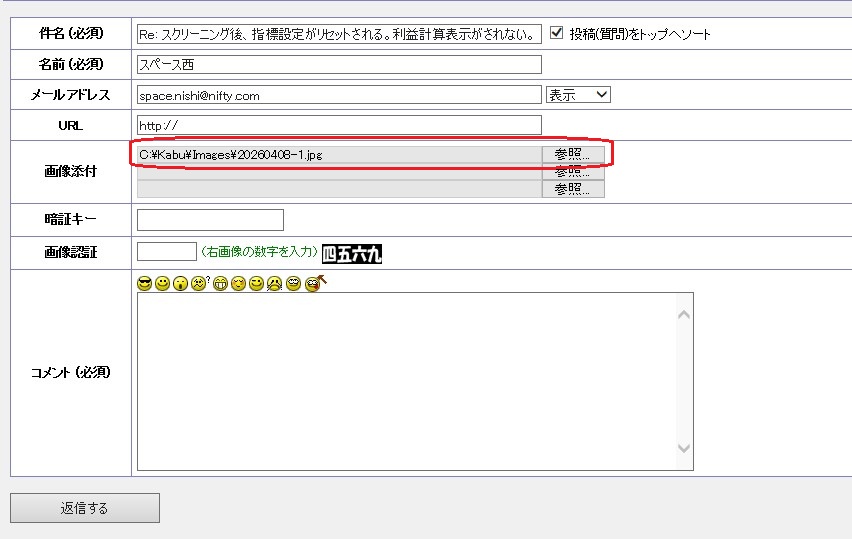This screenshot has width=852, height=539.
Task: Click the 画像認証 captcha number field
Action: pyautogui.click(x=166, y=252)
